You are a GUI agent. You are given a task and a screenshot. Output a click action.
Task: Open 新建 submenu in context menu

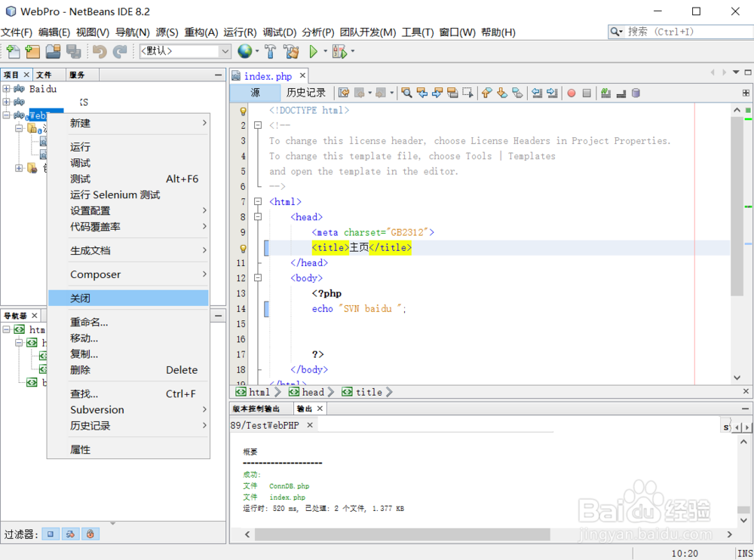coord(128,123)
